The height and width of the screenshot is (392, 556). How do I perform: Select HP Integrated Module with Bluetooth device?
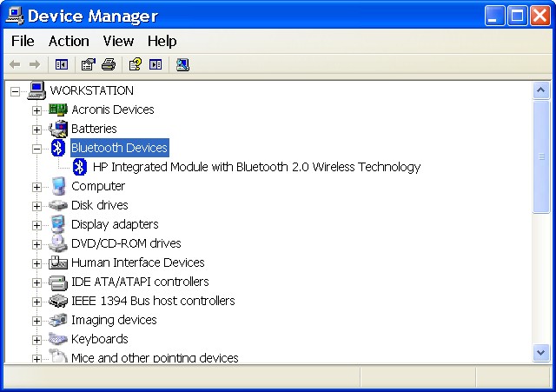(256, 167)
